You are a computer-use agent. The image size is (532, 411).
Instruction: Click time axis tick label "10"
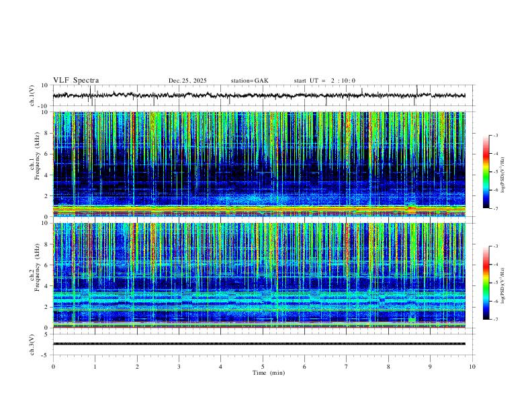pyautogui.click(x=472, y=367)
